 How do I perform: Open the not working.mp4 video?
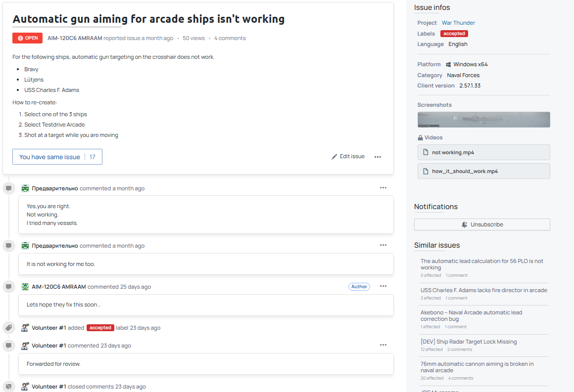[x=483, y=152]
